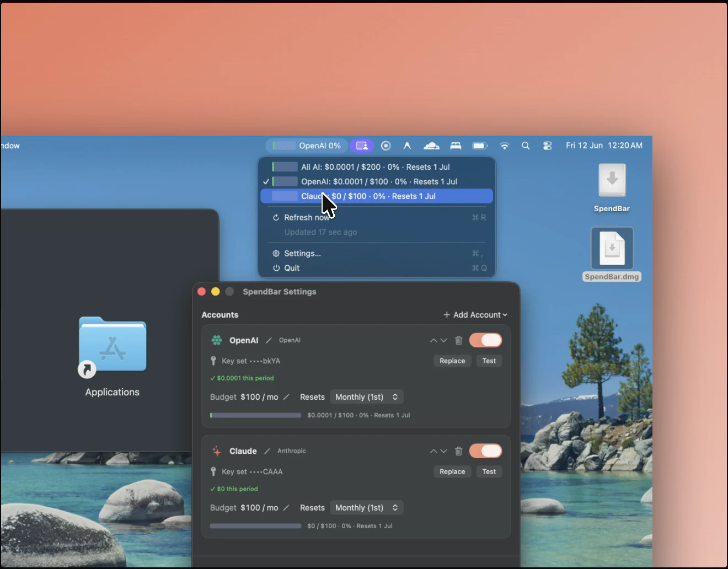Click the "Key set ····CAAA" text

click(x=252, y=472)
